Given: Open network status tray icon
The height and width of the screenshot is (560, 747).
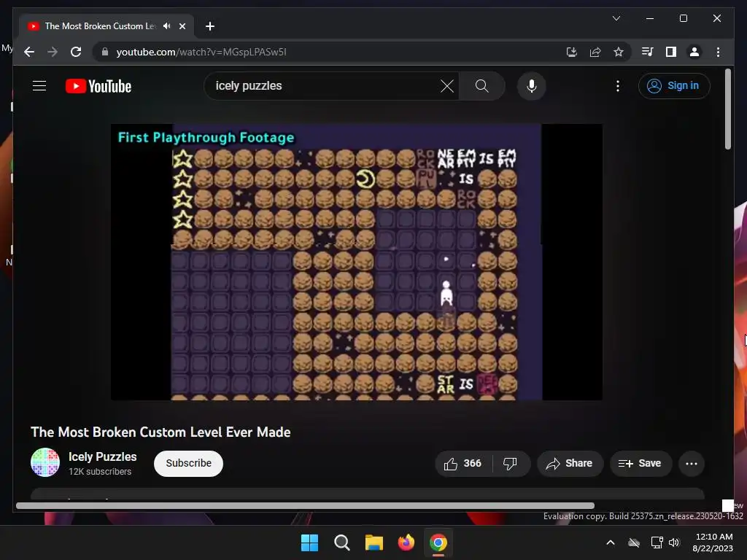Looking at the screenshot, I should click(657, 542).
